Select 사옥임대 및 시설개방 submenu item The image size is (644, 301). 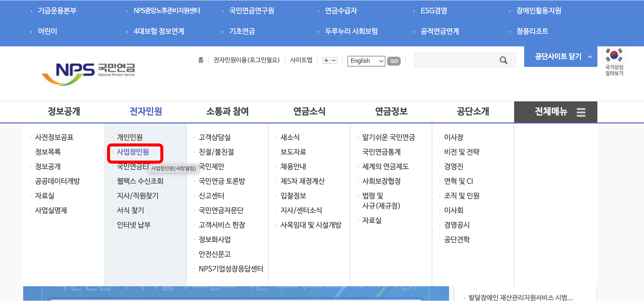(311, 225)
